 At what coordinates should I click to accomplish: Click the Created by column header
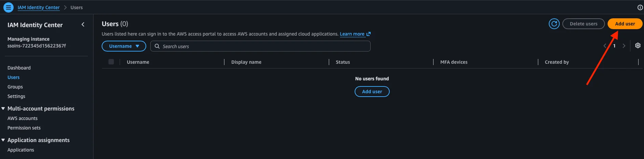click(557, 62)
